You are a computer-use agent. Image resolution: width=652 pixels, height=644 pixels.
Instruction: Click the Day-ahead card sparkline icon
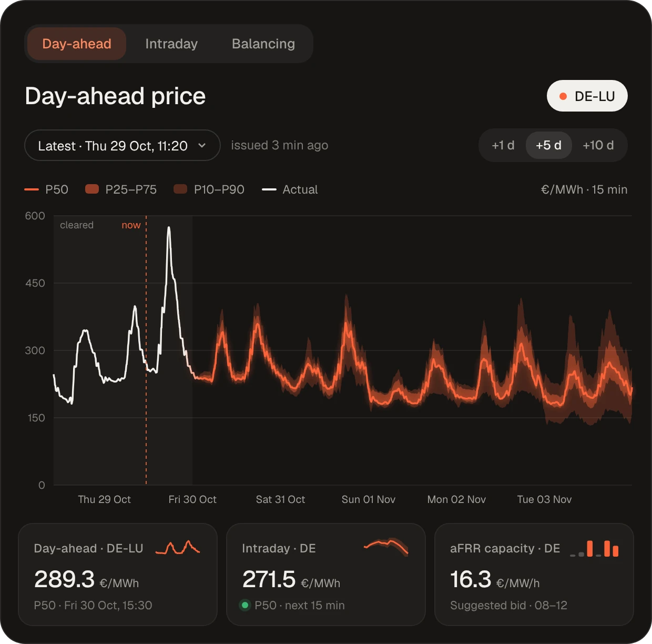click(178, 548)
